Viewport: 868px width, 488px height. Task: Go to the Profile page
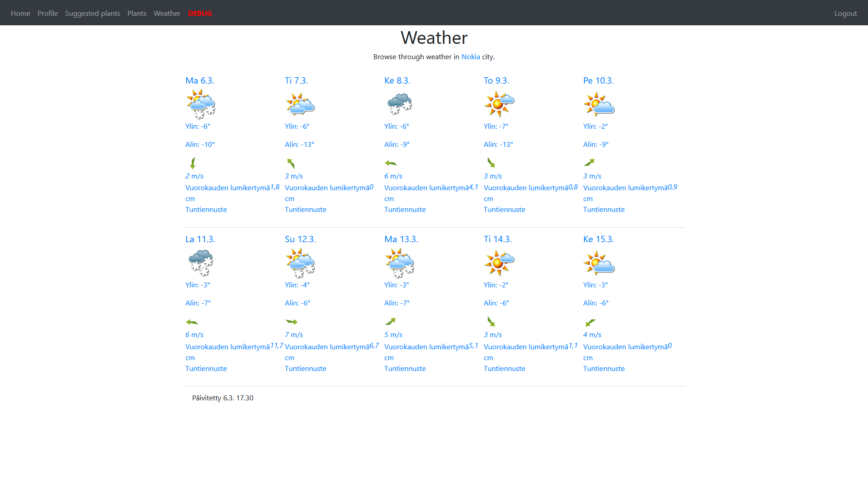click(47, 13)
